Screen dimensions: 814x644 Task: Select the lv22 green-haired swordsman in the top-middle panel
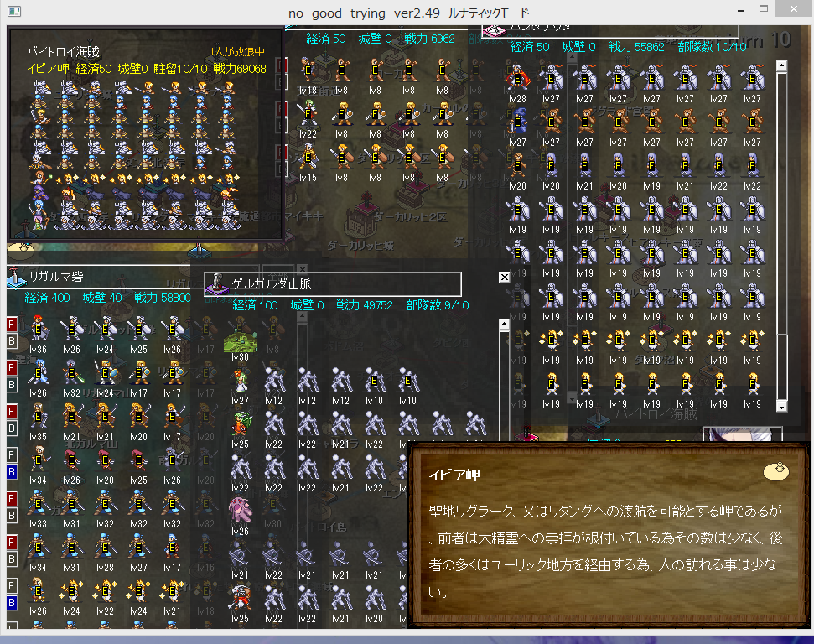(308, 114)
